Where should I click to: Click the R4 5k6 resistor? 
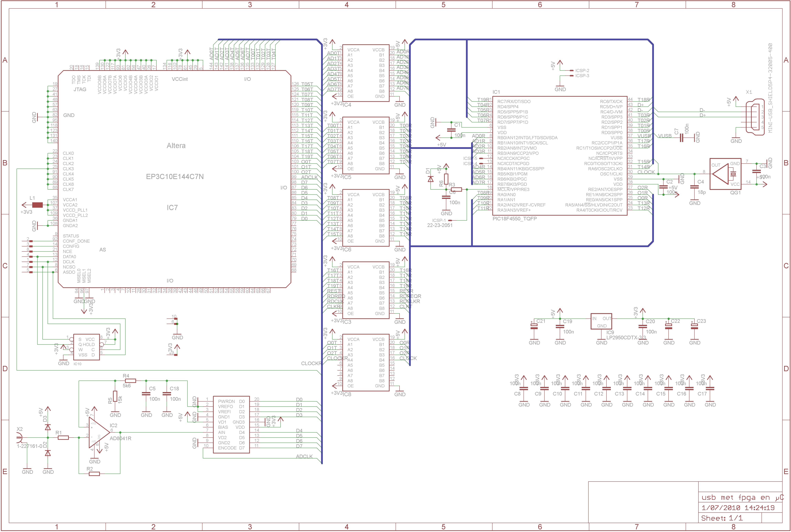pyautogui.click(x=130, y=381)
